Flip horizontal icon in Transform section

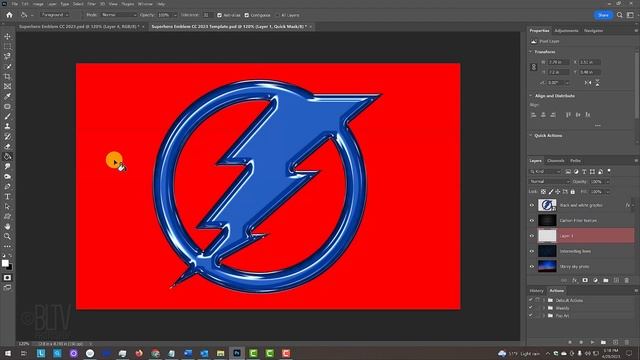point(587,82)
